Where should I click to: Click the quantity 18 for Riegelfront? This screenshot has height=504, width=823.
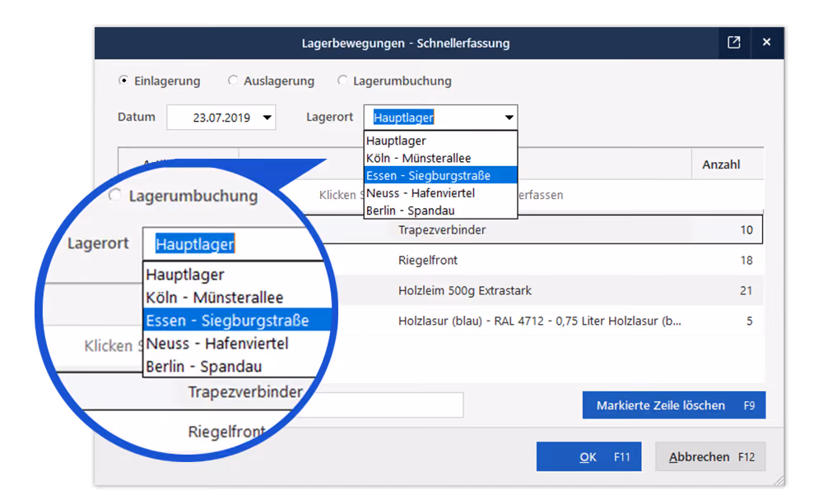pyautogui.click(x=746, y=260)
